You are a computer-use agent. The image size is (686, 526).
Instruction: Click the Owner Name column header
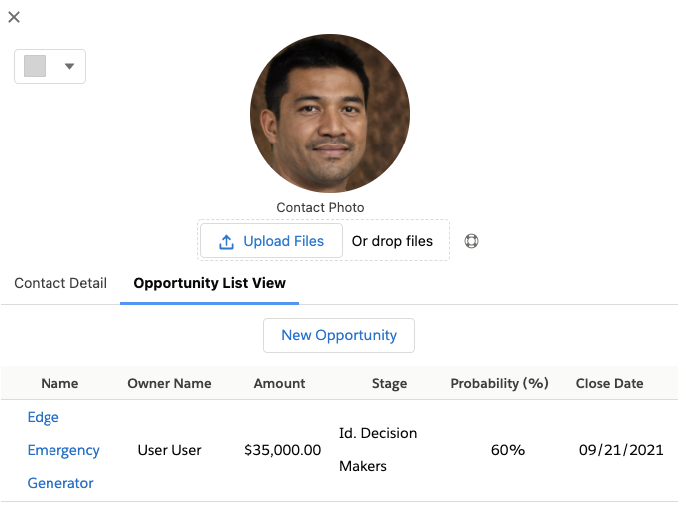169,383
